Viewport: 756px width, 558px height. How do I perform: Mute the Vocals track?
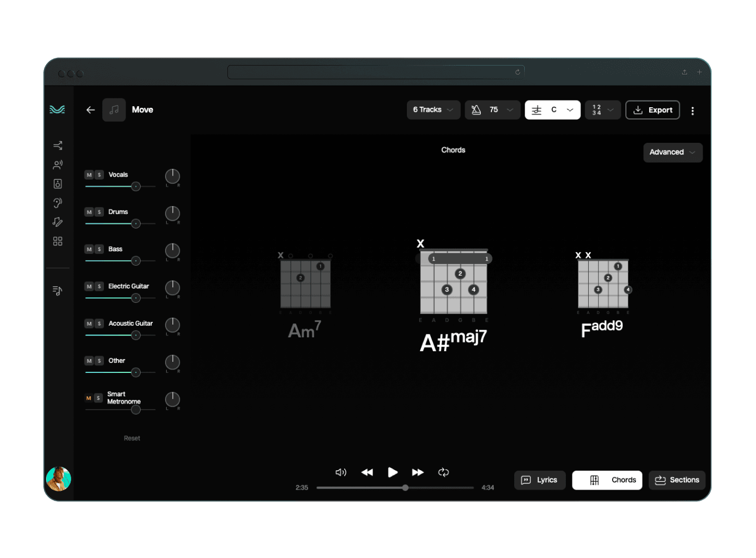pos(89,175)
